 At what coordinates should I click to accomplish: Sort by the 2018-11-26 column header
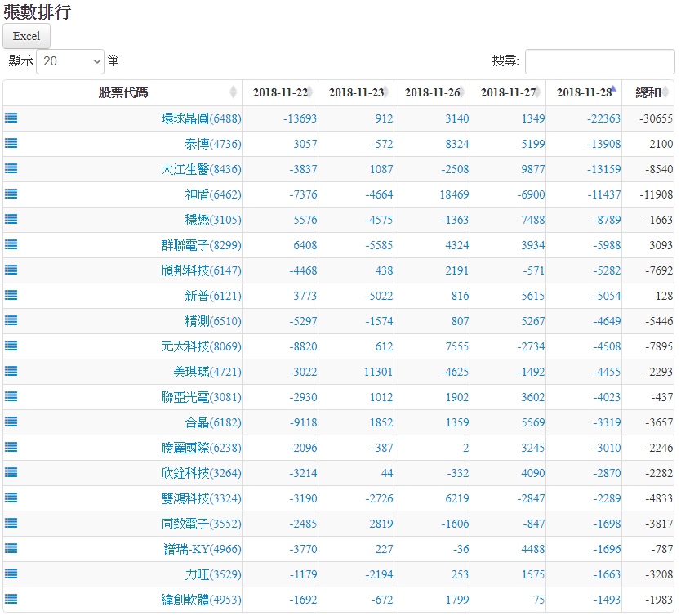click(431, 92)
